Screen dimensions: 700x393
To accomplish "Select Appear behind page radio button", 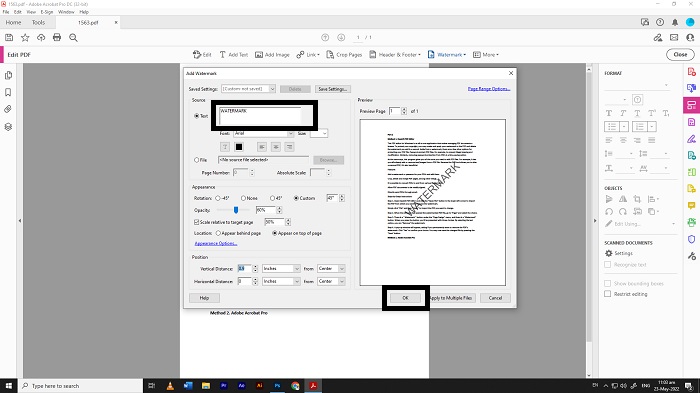I will [x=218, y=233].
